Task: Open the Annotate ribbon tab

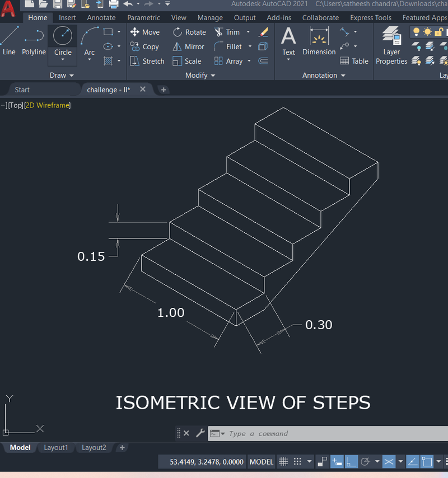Action: coord(101,18)
